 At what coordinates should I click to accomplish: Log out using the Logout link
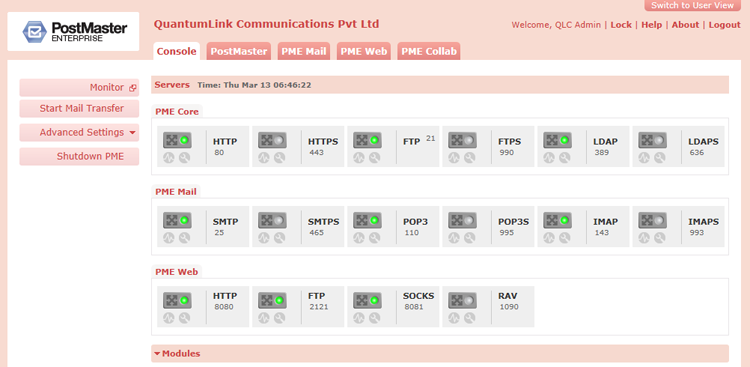(x=724, y=25)
